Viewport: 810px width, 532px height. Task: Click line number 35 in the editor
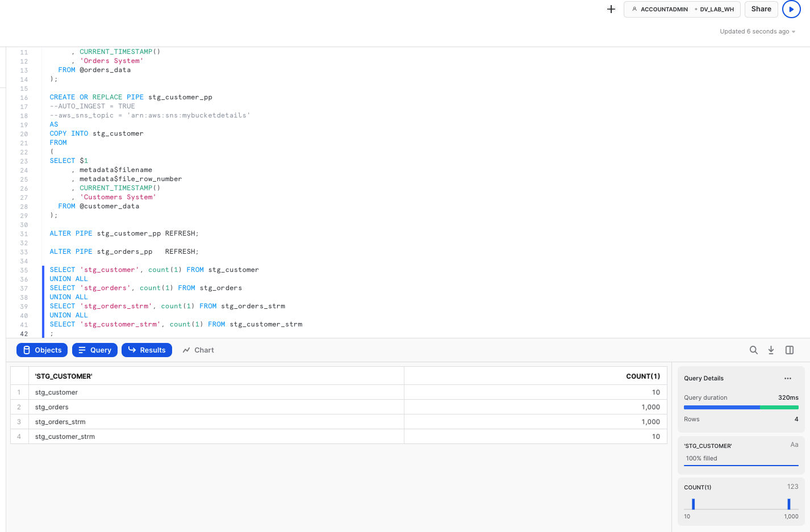(x=24, y=270)
